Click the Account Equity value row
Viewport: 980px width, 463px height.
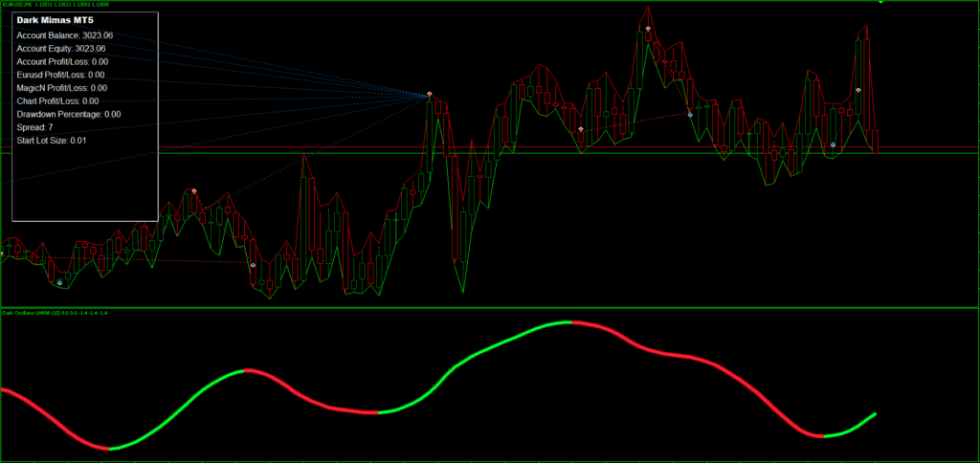point(61,48)
